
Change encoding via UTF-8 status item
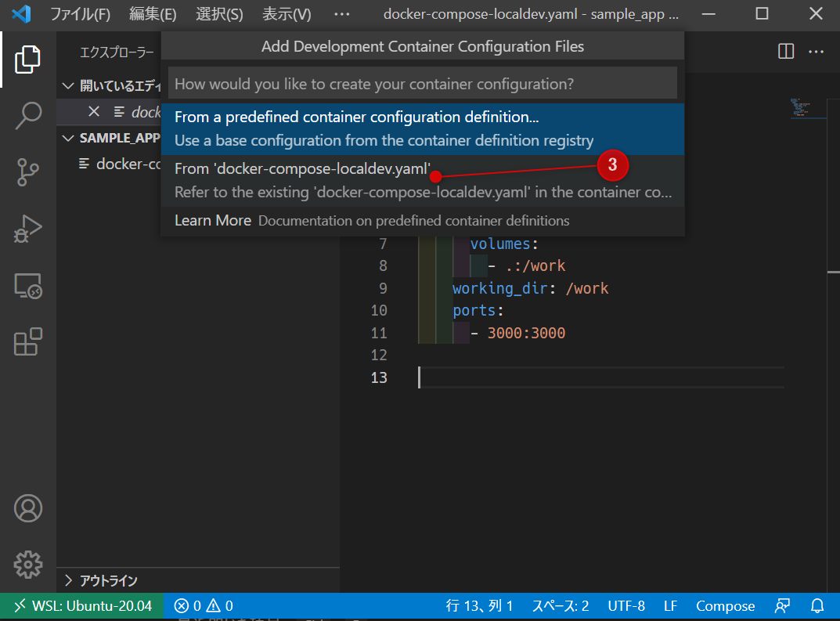point(626,606)
